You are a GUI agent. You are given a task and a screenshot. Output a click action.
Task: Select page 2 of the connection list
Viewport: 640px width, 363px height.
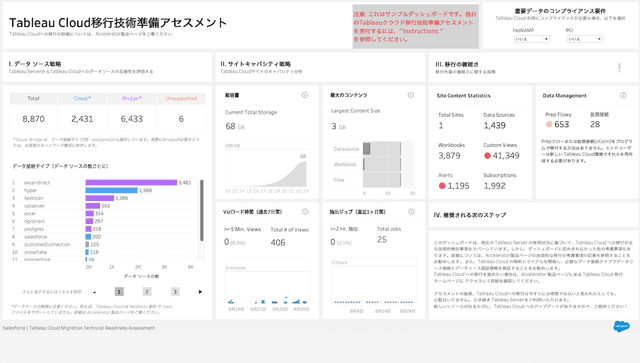[147, 292]
